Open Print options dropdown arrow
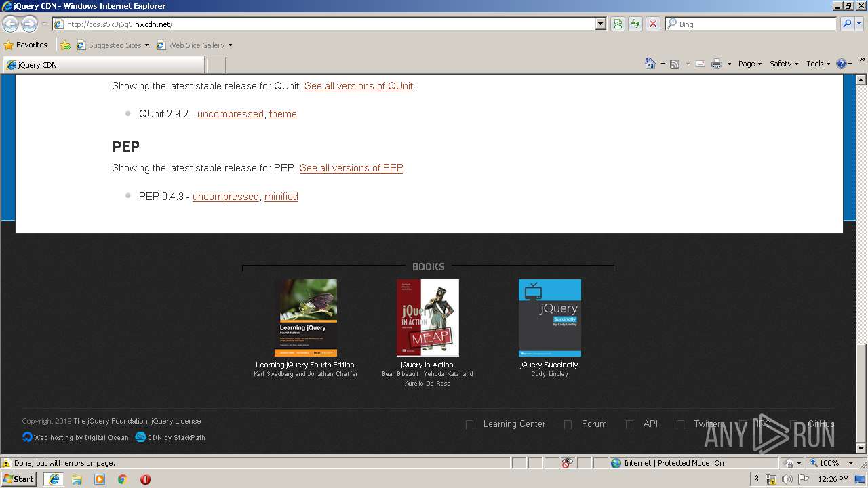This screenshot has height=488, width=868. point(729,64)
